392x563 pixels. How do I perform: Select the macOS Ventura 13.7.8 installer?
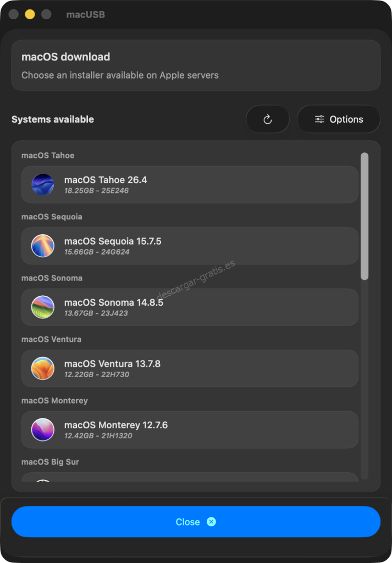pyautogui.click(x=190, y=368)
